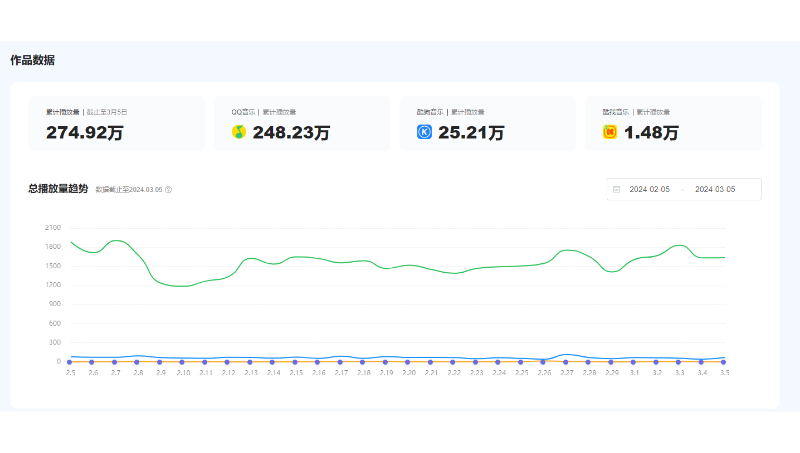
Task: Click the 酷狗音乐 label above 25.21万
Action: pyautogui.click(x=430, y=112)
